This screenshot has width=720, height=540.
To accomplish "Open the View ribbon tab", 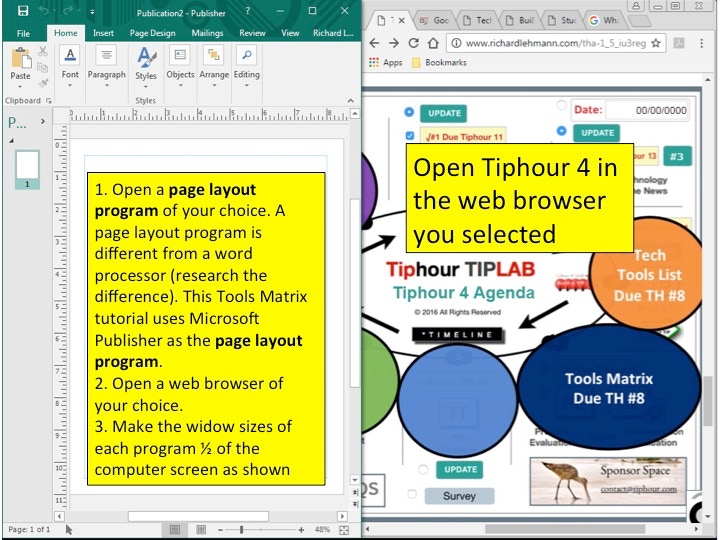I will coord(290,33).
